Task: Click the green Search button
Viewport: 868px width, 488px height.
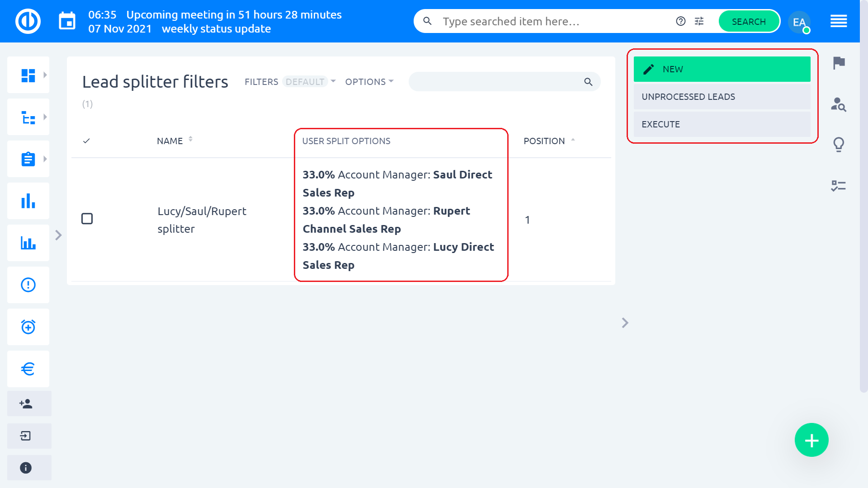Action: point(749,21)
